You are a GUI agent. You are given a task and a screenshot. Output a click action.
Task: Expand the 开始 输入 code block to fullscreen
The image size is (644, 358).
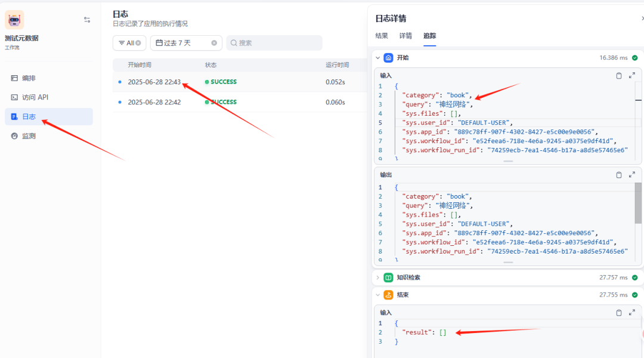tap(632, 76)
